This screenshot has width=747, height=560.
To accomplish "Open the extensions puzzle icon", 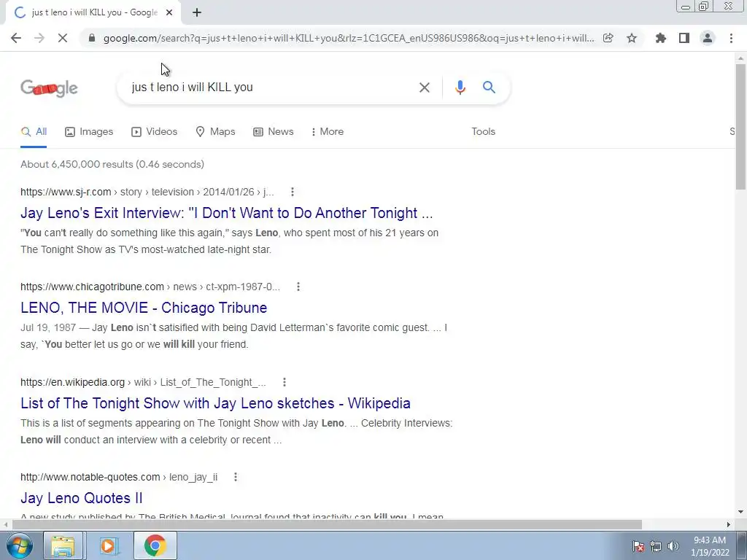I will click(x=660, y=38).
